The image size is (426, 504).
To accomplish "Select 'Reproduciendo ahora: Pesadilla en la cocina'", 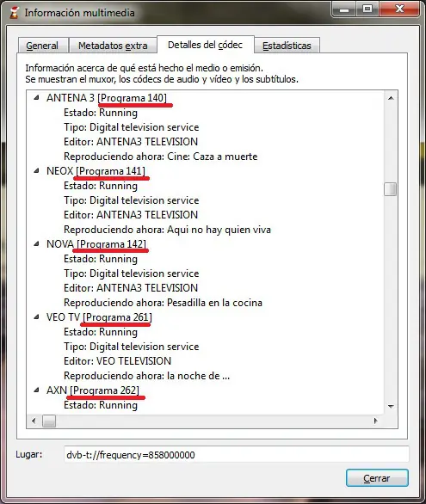I will (163, 303).
